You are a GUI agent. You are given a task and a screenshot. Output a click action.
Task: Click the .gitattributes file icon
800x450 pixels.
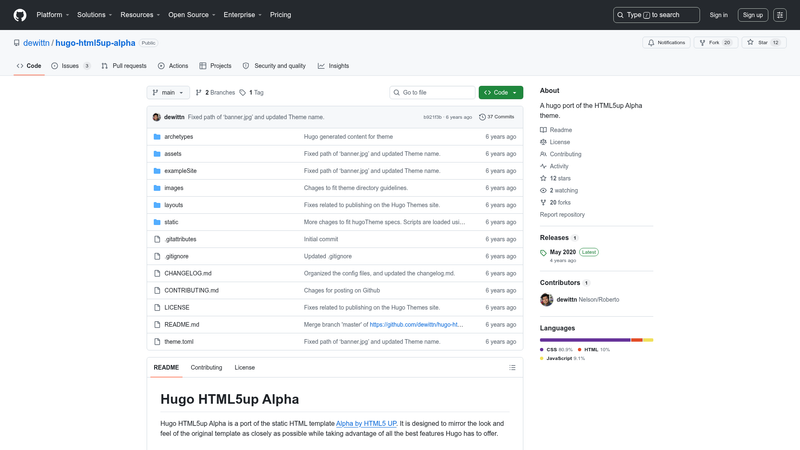[157, 239]
